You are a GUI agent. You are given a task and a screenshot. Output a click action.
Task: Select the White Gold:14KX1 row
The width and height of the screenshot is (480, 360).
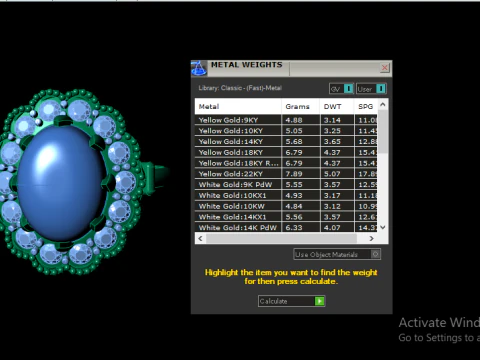pos(286,217)
